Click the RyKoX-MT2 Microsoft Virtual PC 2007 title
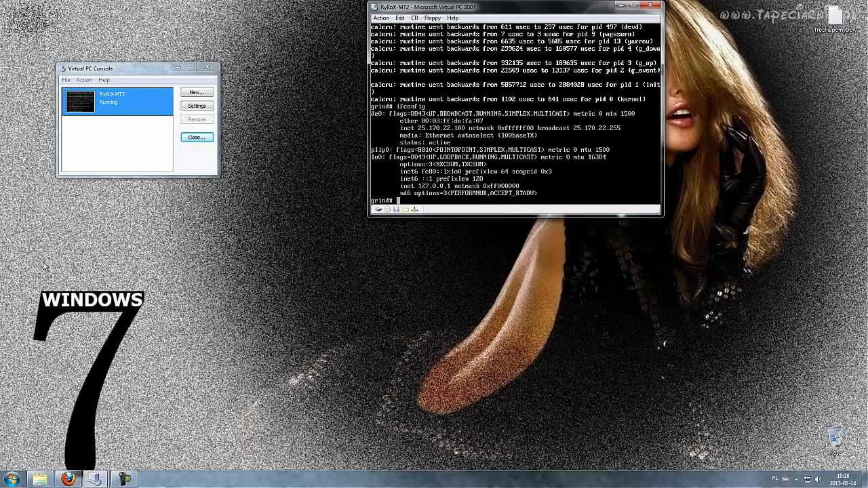868x488 pixels. click(x=428, y=7)
